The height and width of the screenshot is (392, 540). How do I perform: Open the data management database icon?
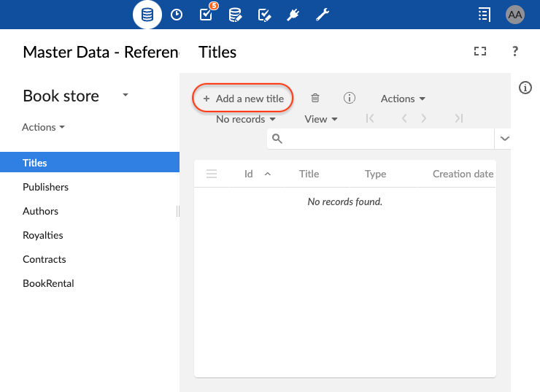pyautogui.click(x=147, y=15)
